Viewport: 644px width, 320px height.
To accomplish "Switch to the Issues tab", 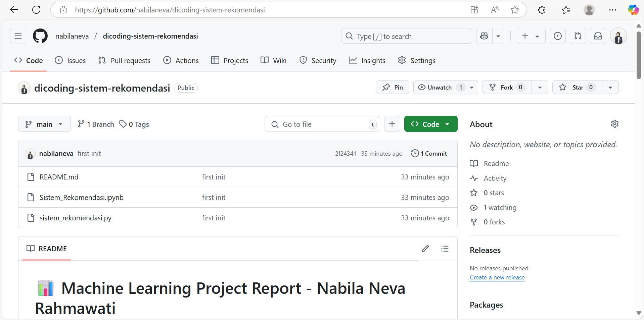I will [x=70, y=61].
